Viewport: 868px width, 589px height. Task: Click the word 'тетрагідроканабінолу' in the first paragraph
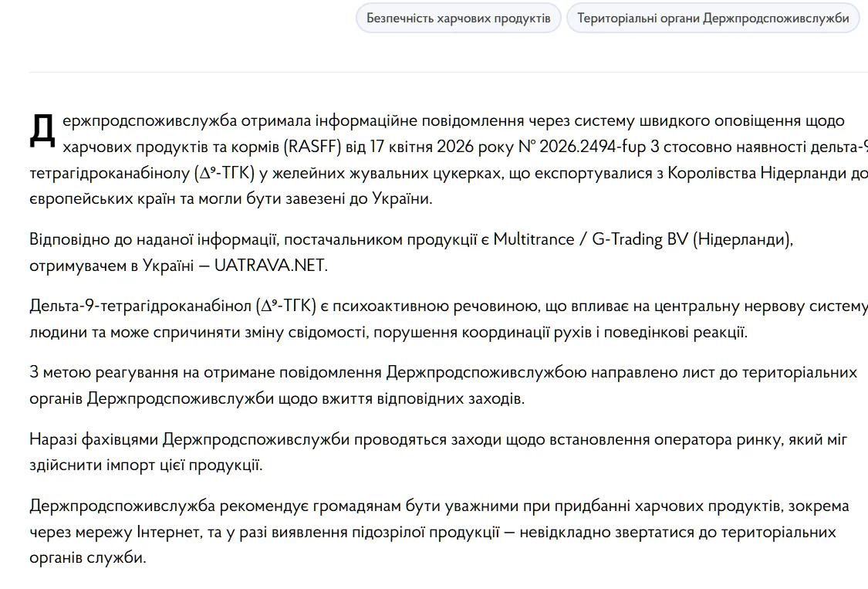click(x=110, y=173)
